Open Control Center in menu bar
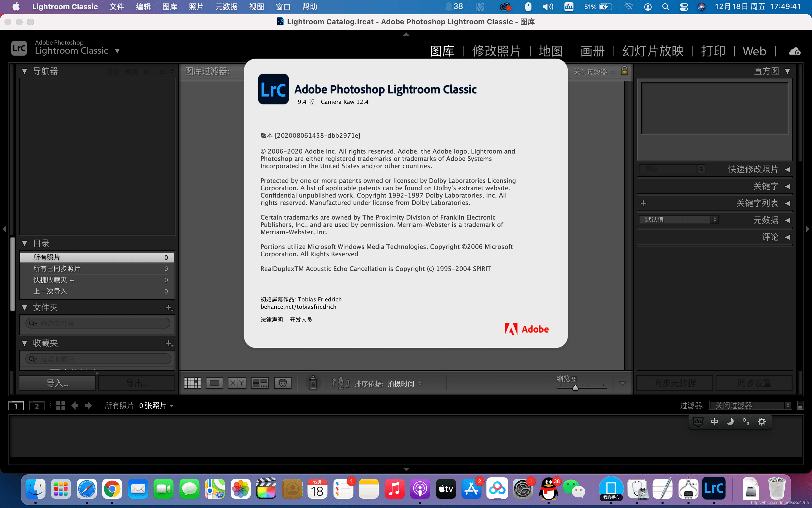 (683, 7)
